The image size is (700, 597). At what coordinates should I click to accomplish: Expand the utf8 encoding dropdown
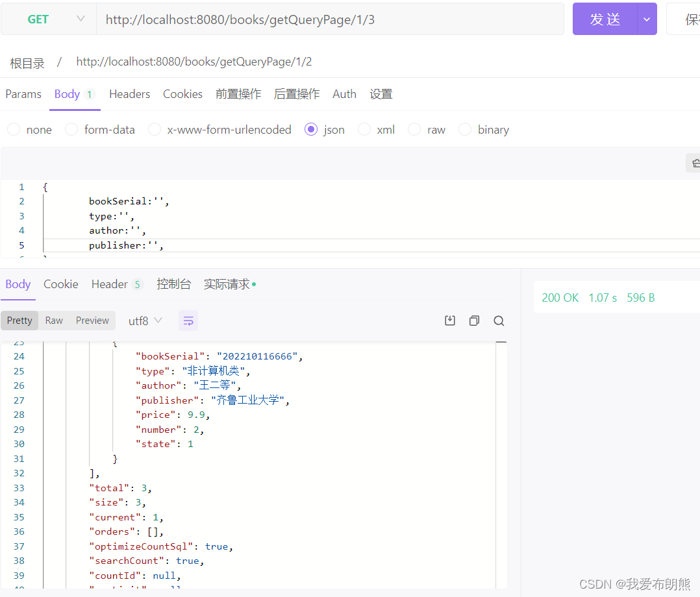pos(143,320)
